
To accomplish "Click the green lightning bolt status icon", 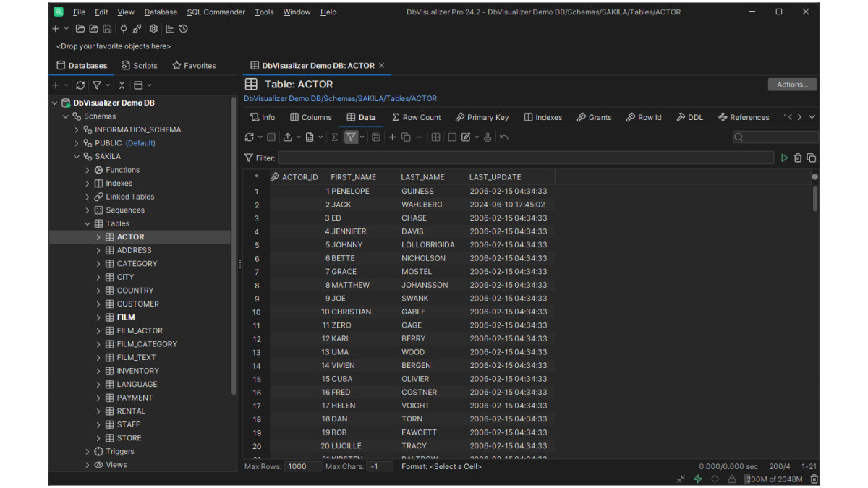I will pos(698,479).
